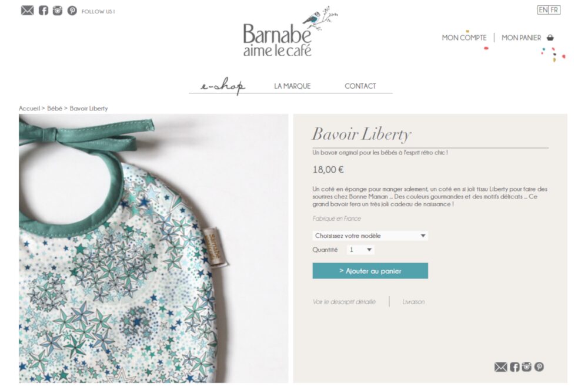Open the CONTACT menu item

(360, 86)
